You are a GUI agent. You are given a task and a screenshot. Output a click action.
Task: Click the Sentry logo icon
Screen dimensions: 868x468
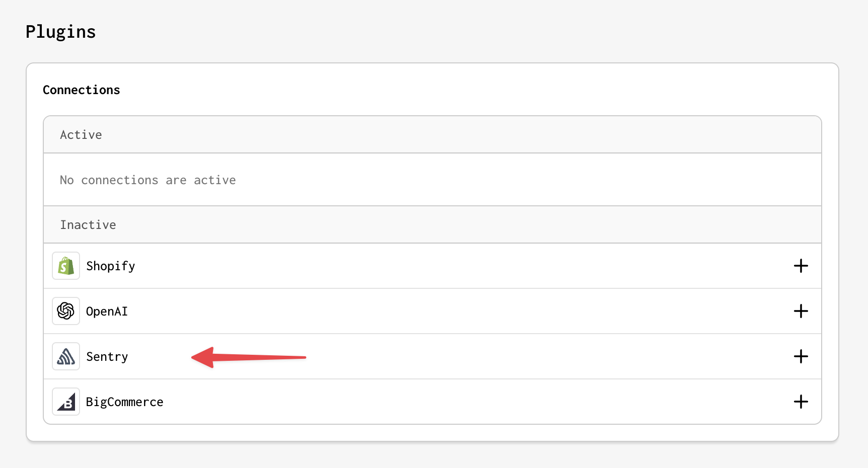tap(66, 356)
